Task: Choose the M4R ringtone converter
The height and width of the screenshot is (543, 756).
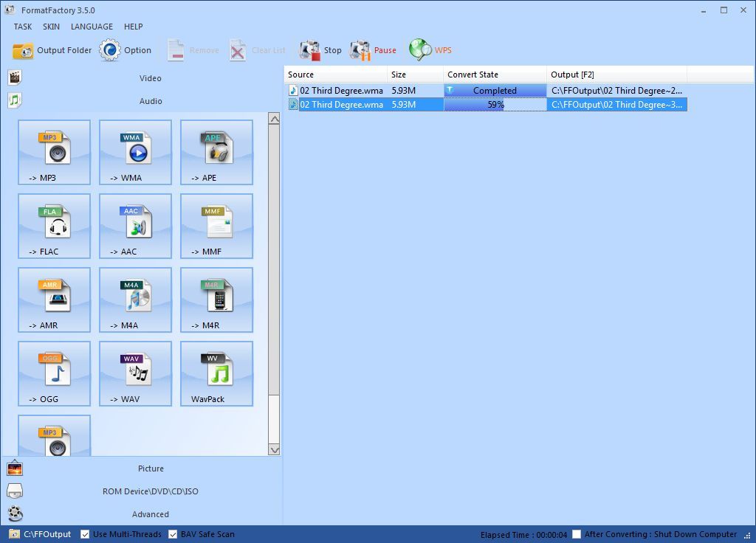Action: point(216,300)
